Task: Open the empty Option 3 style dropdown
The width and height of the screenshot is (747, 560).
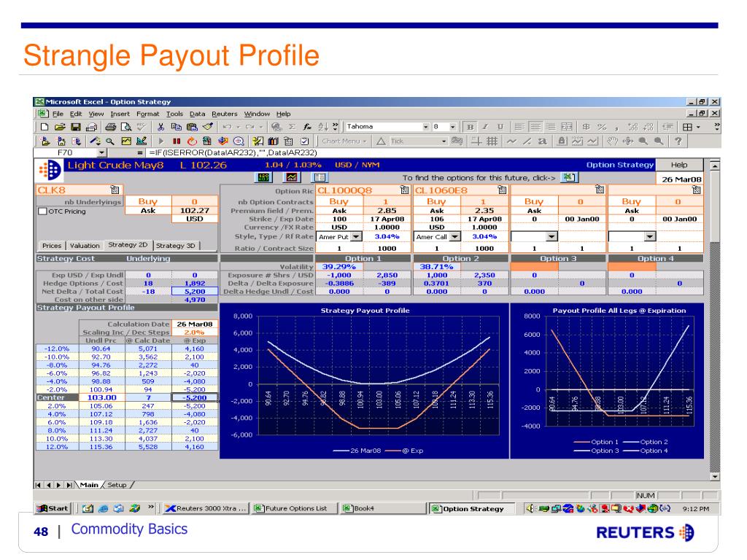Action: point(551,237)
